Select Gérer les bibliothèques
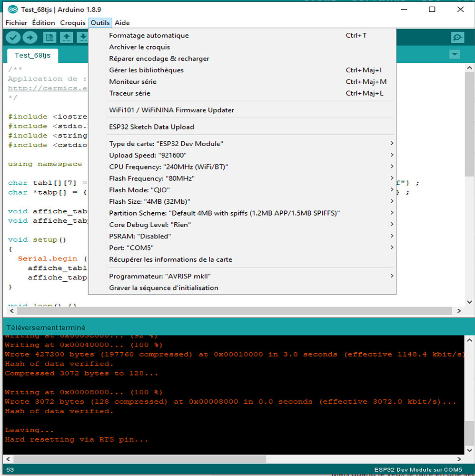475x476 pixels. click(146, 70)
